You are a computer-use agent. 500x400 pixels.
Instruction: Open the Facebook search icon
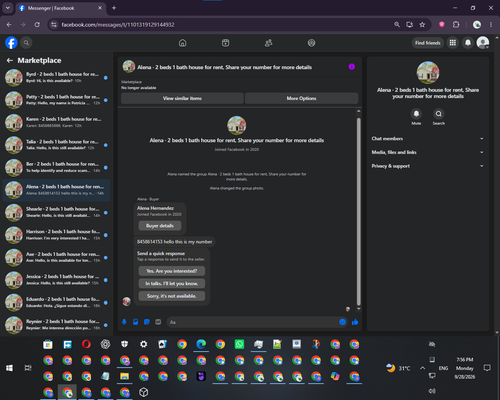(x=26, y=43)
